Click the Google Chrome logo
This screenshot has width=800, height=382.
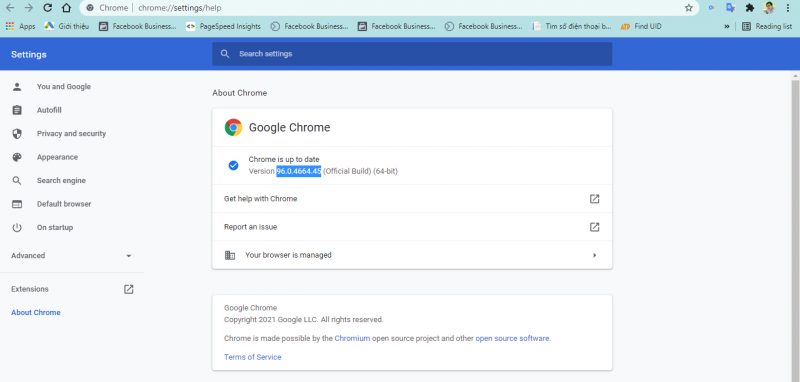click(x=233, y=128)
